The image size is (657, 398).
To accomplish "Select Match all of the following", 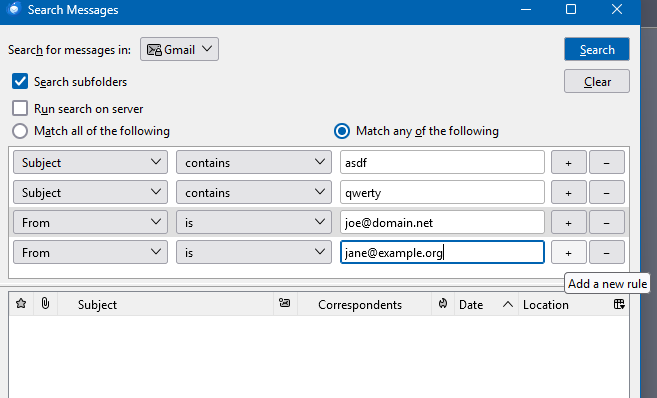I will click(20, 131).
